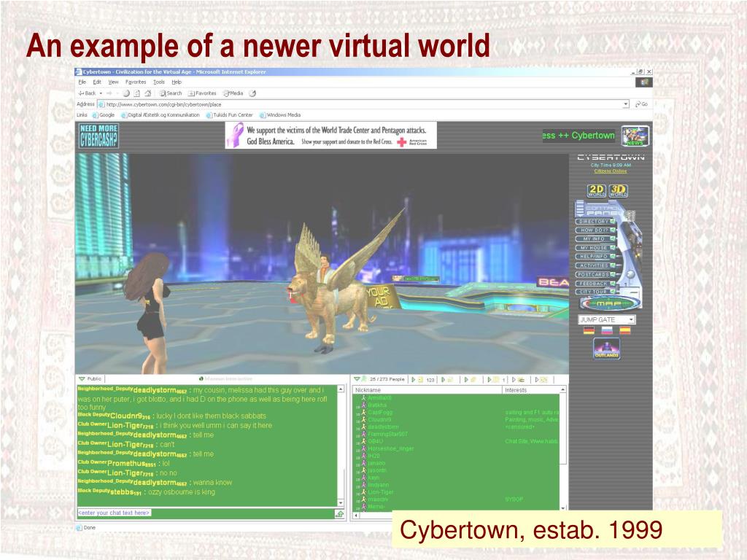Viewport: 747px width, 560px height.
Task: Click the Home icon in toolbar
Action: pos(147,93)
